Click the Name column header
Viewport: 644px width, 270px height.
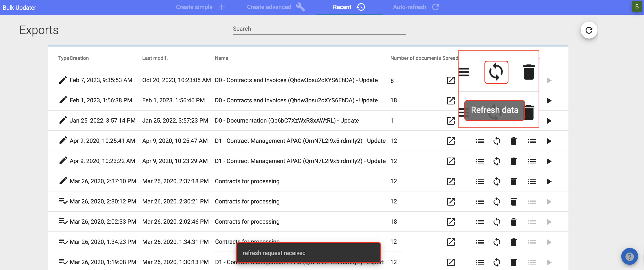coord(221,58)
